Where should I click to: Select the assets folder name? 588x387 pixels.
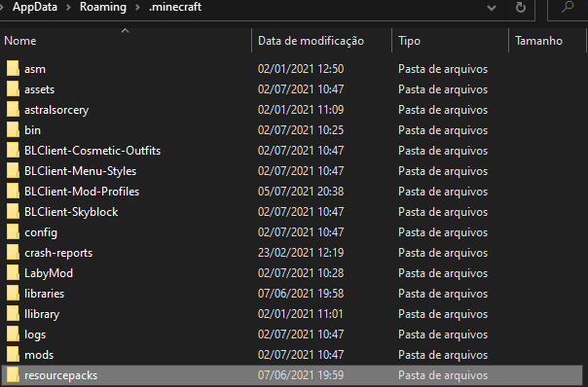tap(39, 89)
